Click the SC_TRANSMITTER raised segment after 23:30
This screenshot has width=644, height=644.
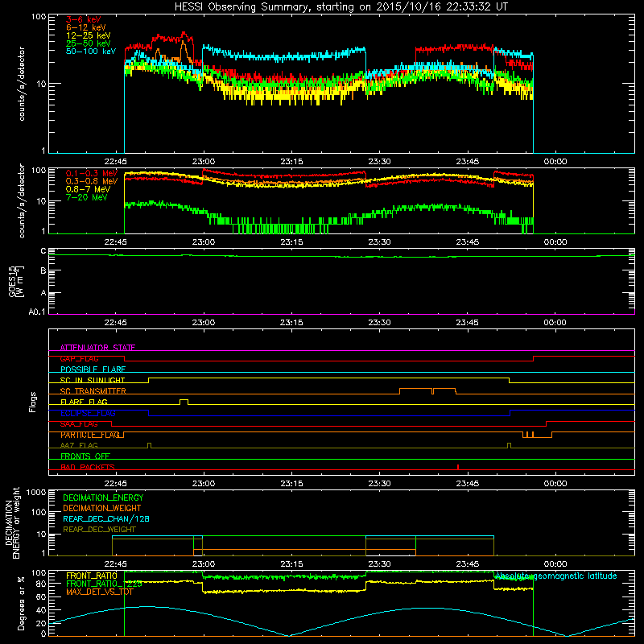pos(427,390)
